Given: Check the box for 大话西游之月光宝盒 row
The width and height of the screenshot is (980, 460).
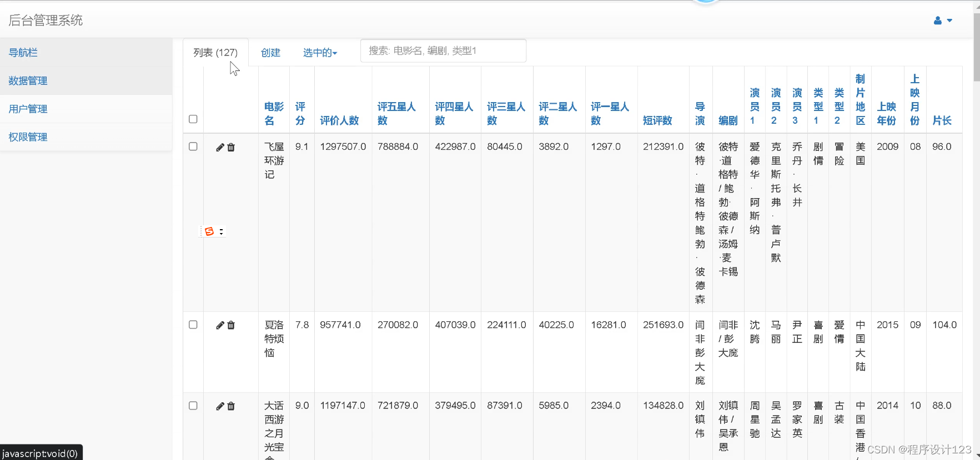Looking at the screenshot, I should coord(193,406).
